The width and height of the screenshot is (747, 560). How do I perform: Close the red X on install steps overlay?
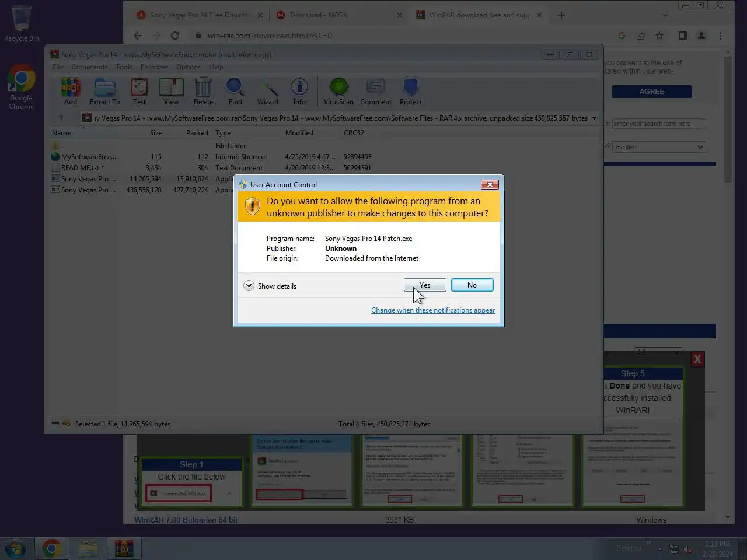pyautogui.click(x=697, y=359)
